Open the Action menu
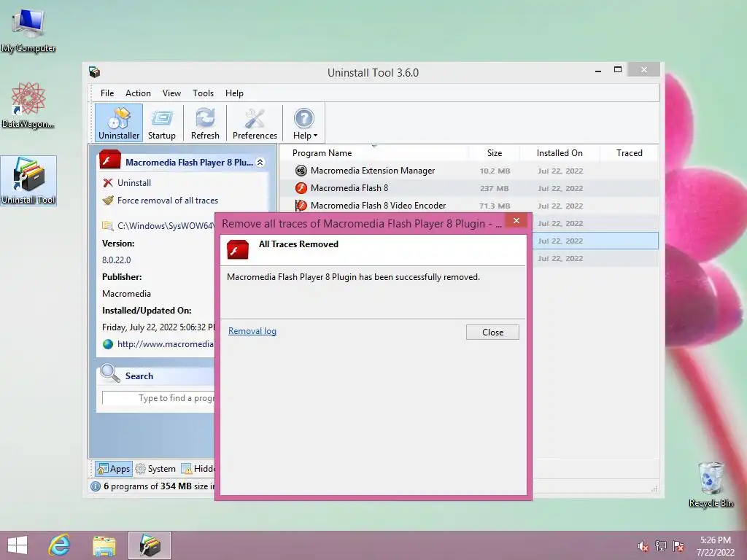747x560 pixels. [x=138, y=93]
